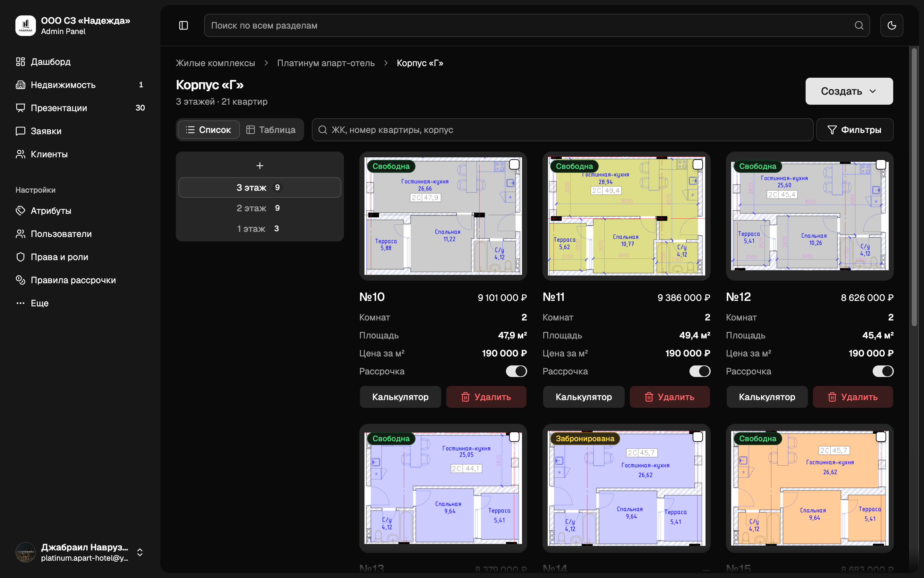Go to Жилые комплексы breadcrumb
The width and height of the screenshot is (924, 578).
coord(215,63)
